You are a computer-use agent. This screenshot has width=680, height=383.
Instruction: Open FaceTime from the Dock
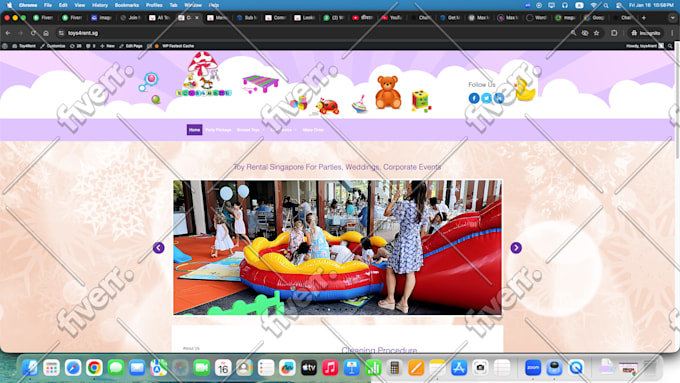(202, 368)
